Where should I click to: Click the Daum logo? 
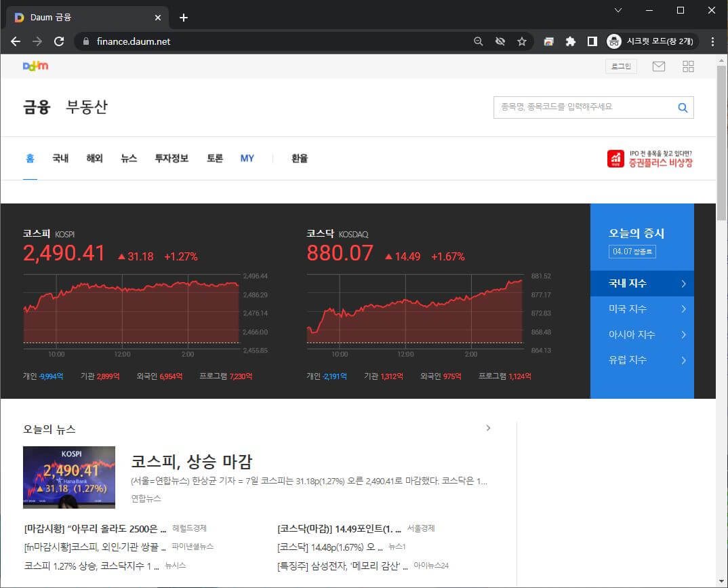35,66
